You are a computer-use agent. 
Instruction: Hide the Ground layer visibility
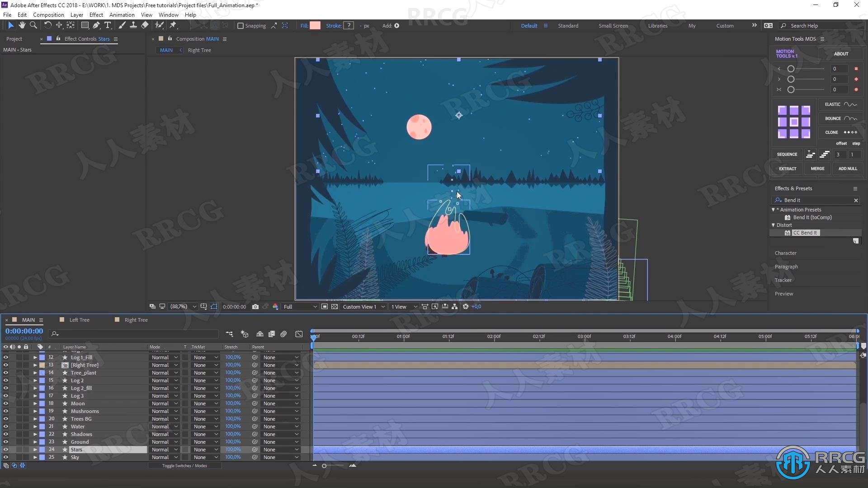[5, 442]
